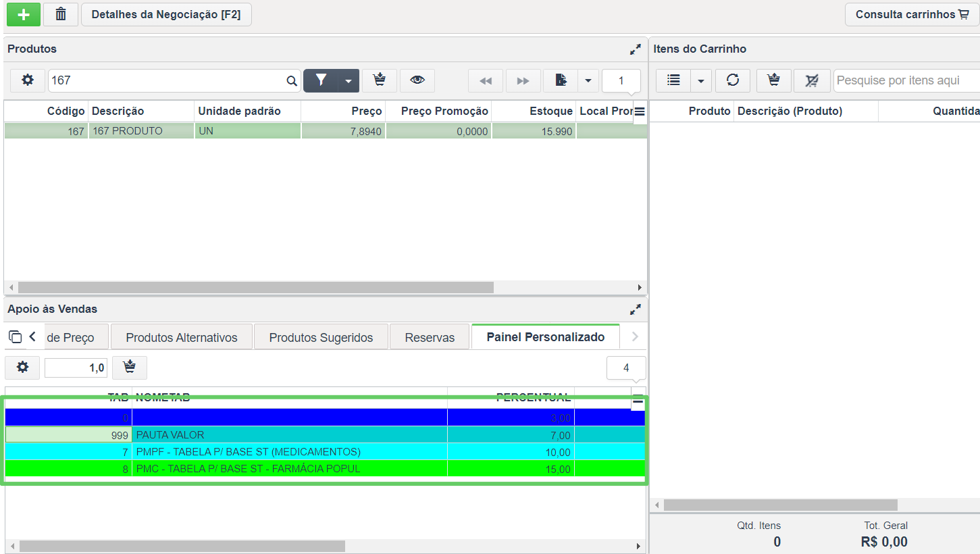The height and width of the screenshot is (554, 980).
Task: Click the quantity field showing 1,0
Action: tap(76, 368)
